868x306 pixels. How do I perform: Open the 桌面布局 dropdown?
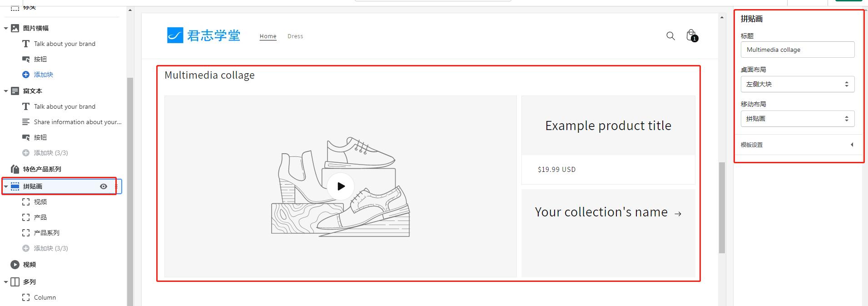pos(797,84)
